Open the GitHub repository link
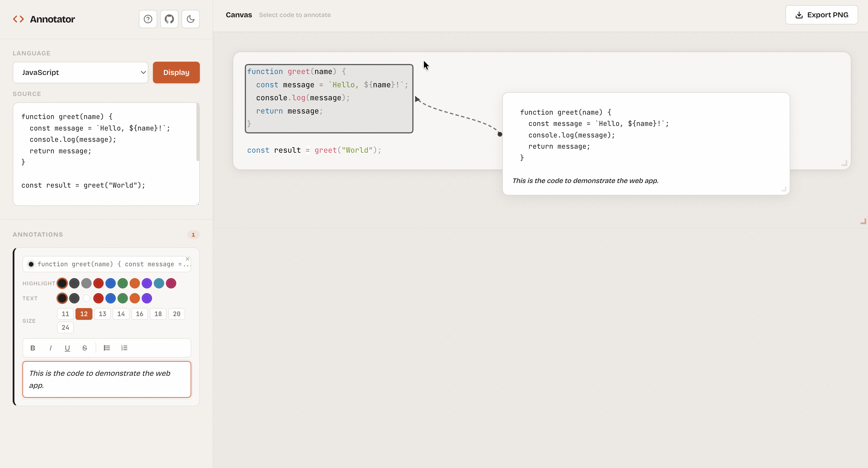Viewport: 868px width, 468px height. coord(169,19)
